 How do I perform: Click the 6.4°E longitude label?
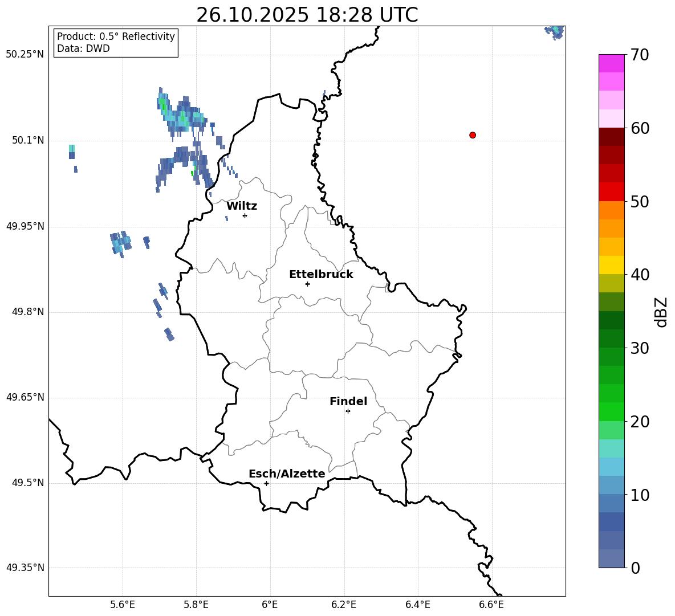tap(417, 605)
